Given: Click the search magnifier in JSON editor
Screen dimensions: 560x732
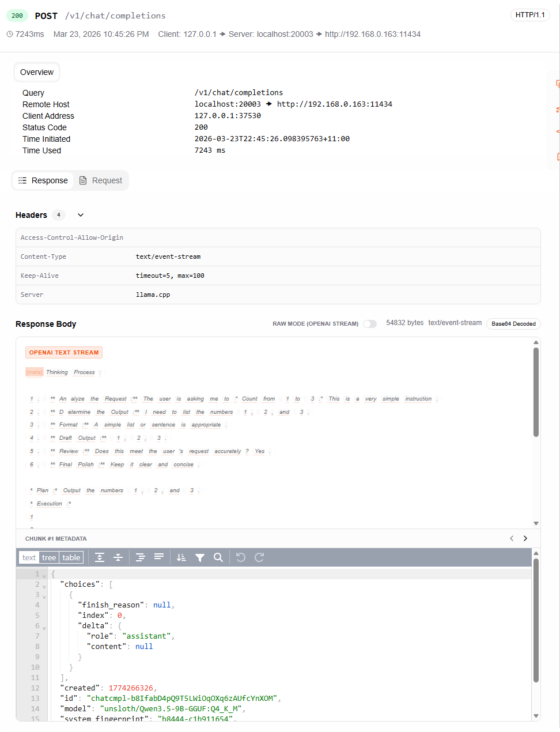Looking at the screenshot, I should tap(218, 557).
